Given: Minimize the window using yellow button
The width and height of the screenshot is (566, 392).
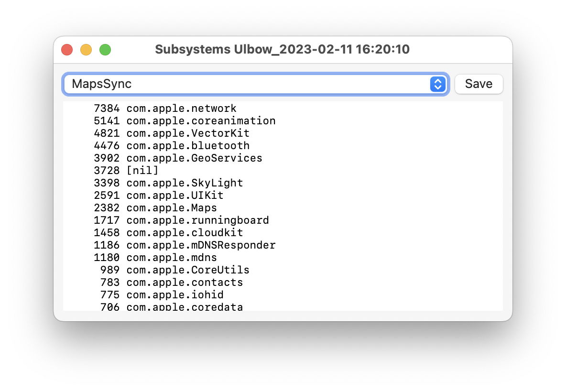Looking at the screenshot, I should click(86, 50).
